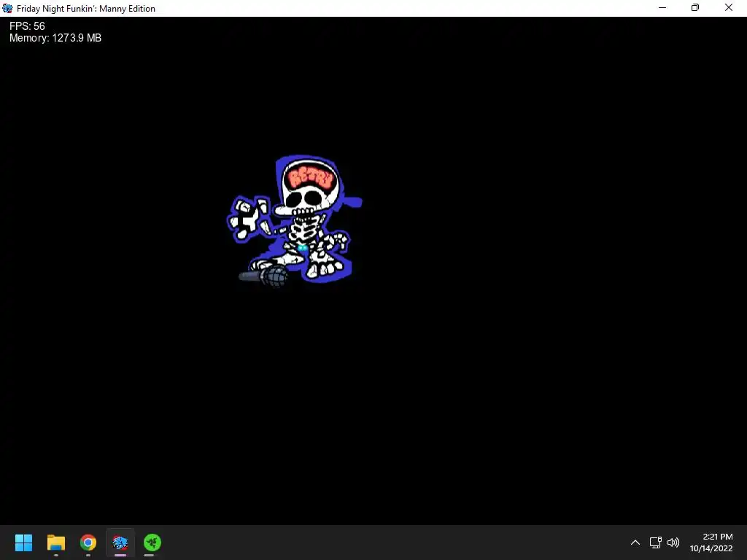
Task: Click the window title 'Friday Night Funkin': Manny Edition'
Action: [86, 9]
